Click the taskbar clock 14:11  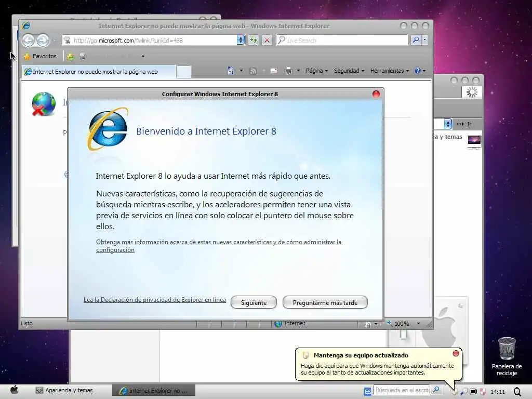(498, 392)
